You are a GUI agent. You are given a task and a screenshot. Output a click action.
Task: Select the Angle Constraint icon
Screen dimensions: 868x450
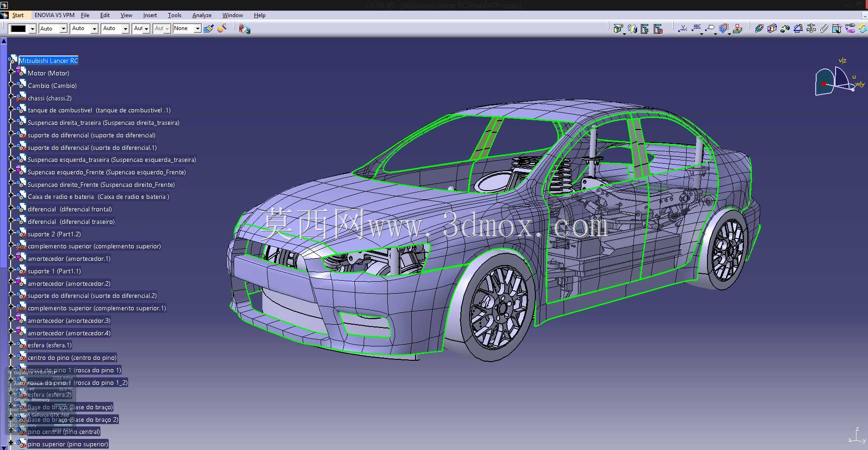(798, 29)
